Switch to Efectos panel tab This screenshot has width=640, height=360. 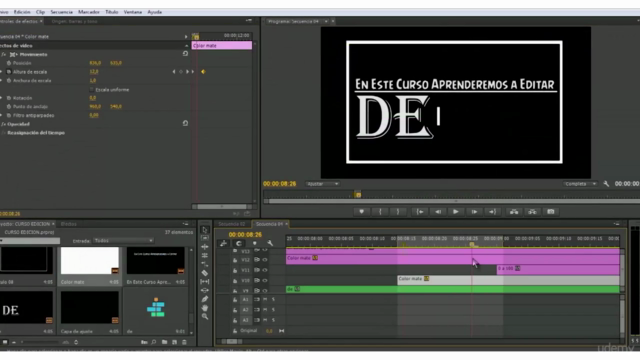tap(69, 224)
